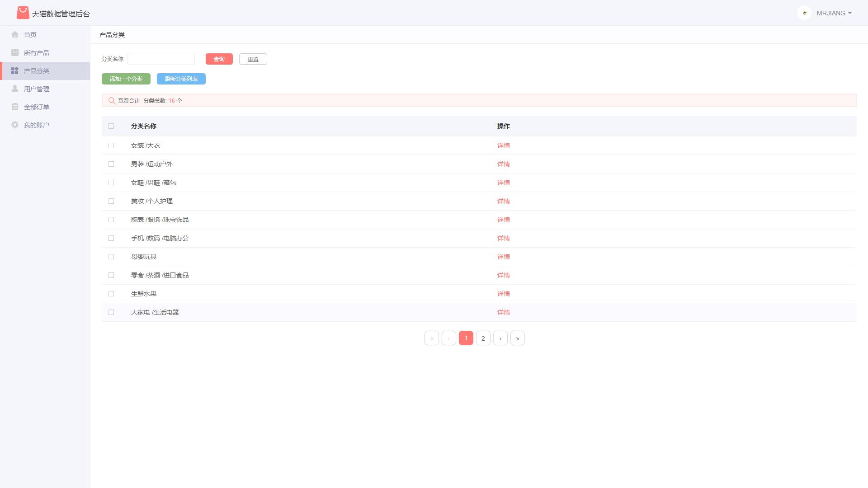Check the box for 女装 /大衣
The height and width of the screenshot is (488, 868).
point(111,145)
